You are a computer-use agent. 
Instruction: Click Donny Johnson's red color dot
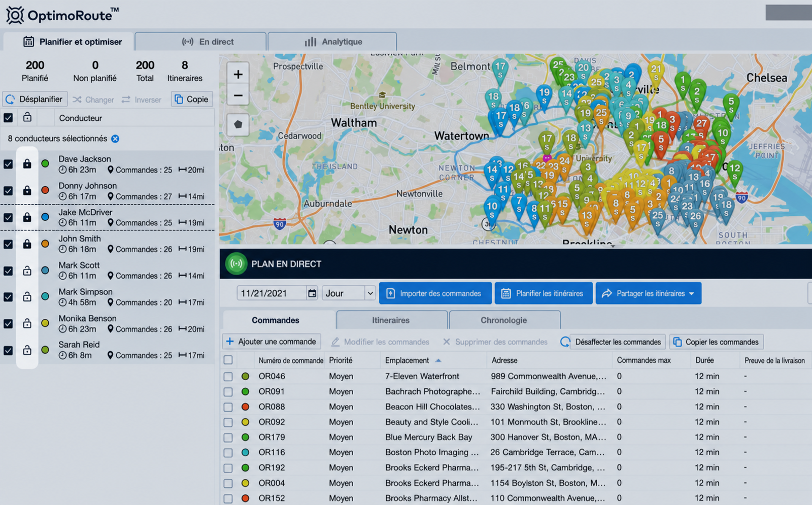click(45, 190)
